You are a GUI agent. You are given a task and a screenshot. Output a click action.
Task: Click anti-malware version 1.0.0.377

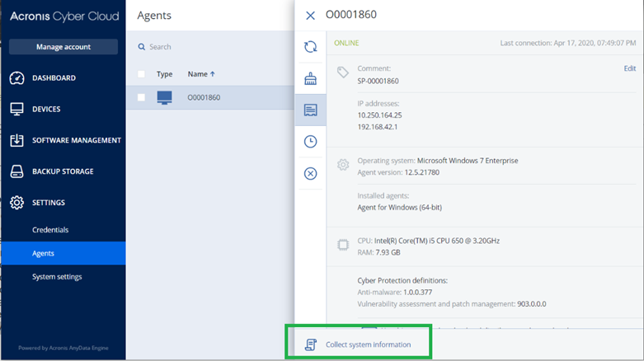(x=418, y=293)
